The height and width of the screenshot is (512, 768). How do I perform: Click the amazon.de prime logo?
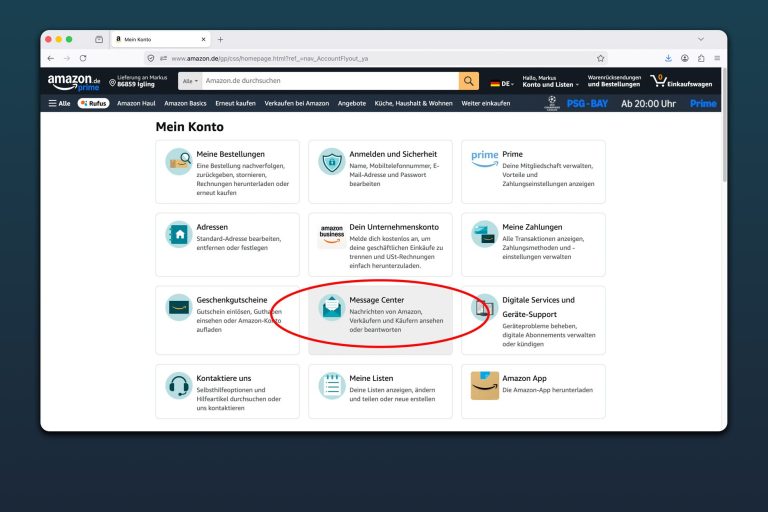tap(73, 82)
